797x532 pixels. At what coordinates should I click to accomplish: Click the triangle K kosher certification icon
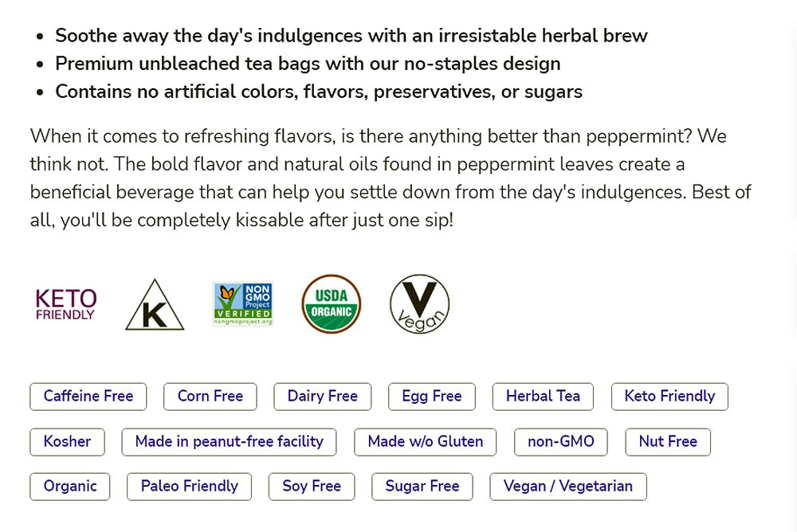point(155,306)
